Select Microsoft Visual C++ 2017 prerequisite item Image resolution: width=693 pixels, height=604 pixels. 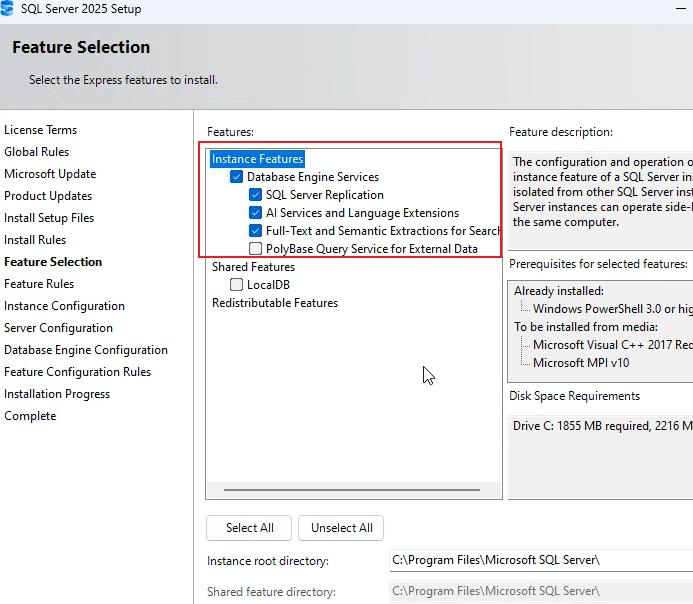[x=612, y=345]
